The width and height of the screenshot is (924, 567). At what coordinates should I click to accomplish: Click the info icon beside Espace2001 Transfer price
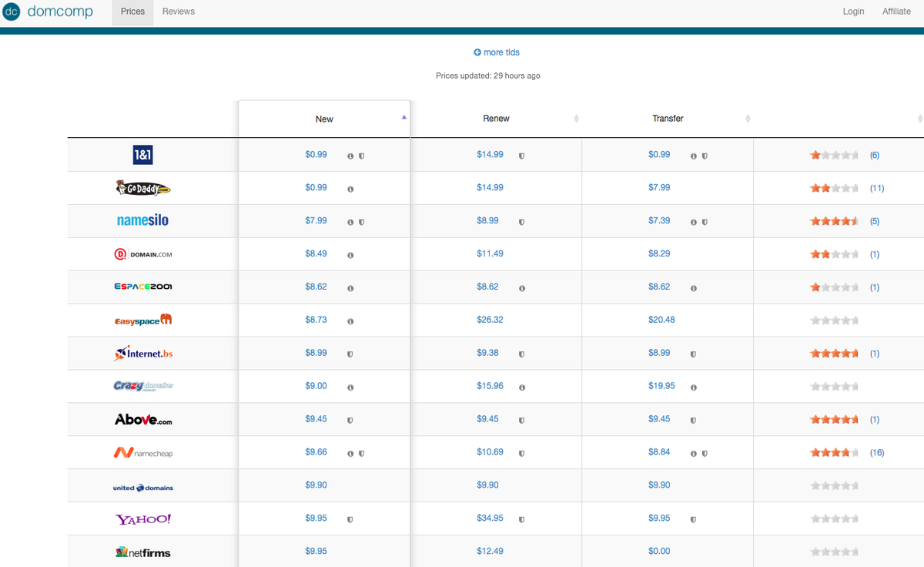tap(693, 288)
